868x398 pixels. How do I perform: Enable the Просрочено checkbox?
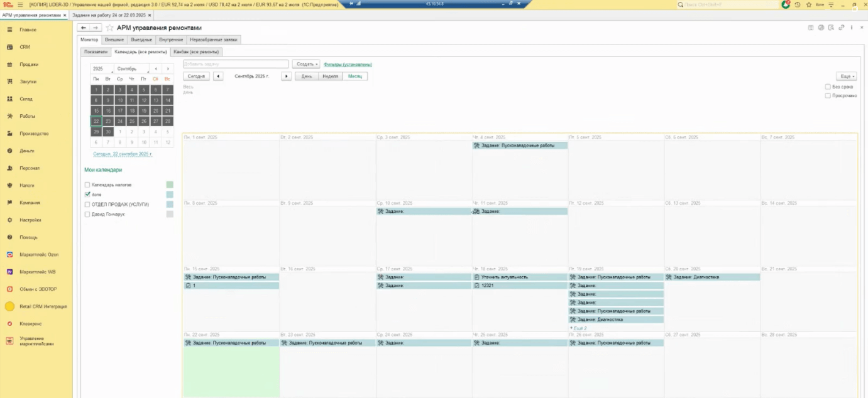828,96
